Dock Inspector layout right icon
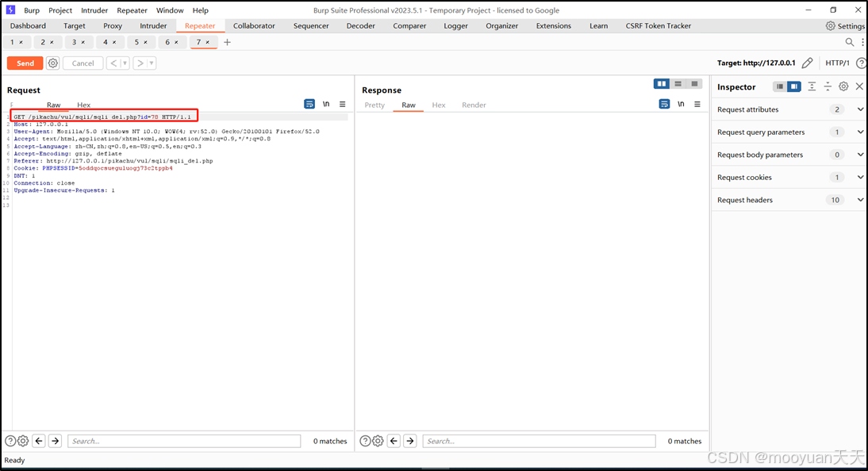Image resolution: width=868 pixels, height=471 pixels. pos(794,86)
